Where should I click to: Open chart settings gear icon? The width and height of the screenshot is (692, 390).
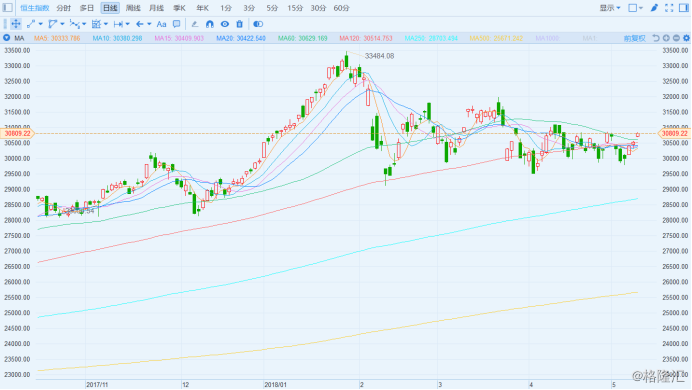(686, 38)
